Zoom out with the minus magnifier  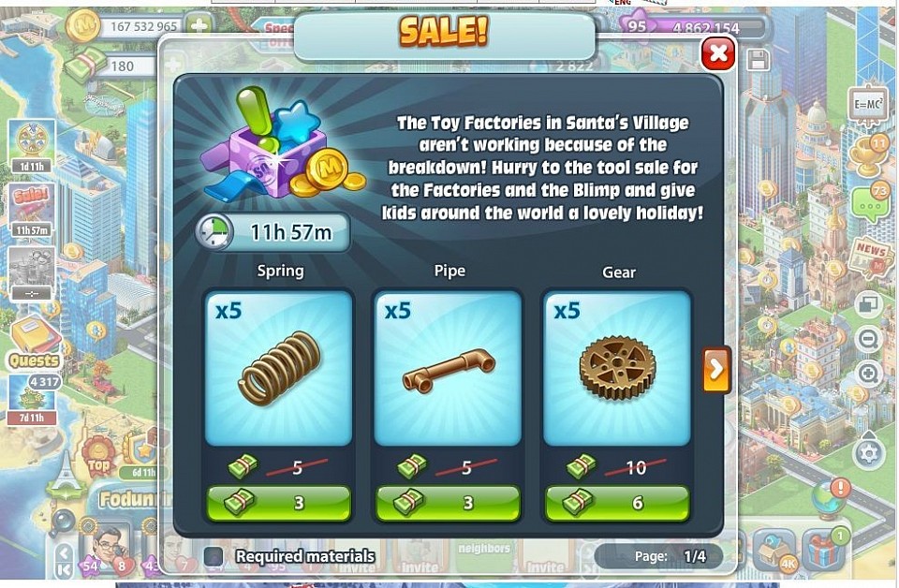point(869,340)
